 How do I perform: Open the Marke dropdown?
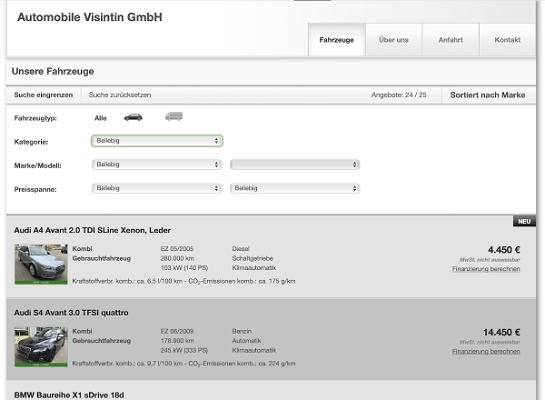[x=157, y=164]
